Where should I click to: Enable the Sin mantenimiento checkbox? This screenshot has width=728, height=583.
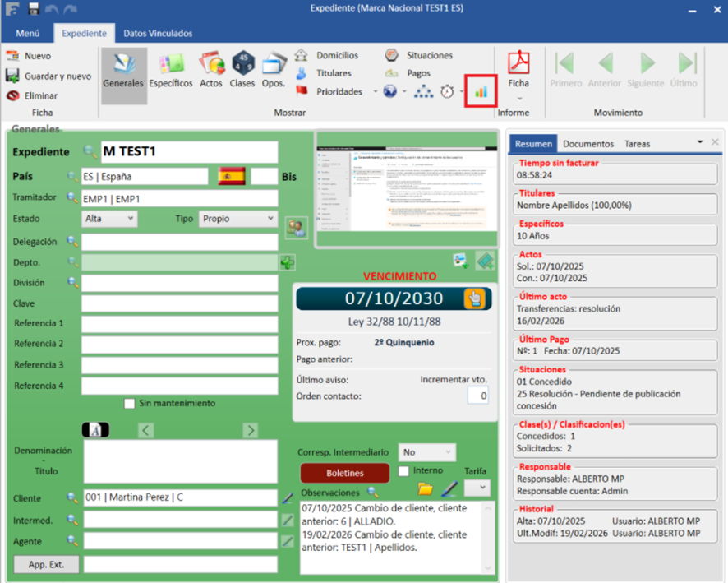point(129,404)
